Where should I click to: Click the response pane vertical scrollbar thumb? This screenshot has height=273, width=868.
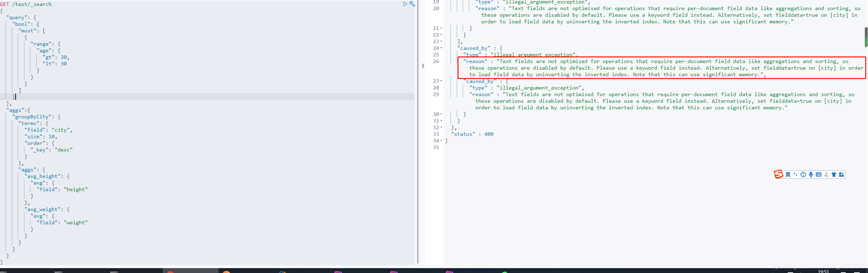866,37
